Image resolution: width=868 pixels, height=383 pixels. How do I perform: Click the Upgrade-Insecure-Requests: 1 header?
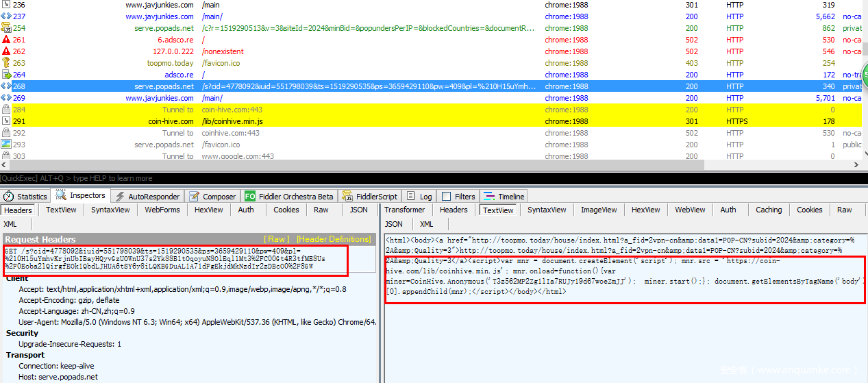[x=70, y=344]
